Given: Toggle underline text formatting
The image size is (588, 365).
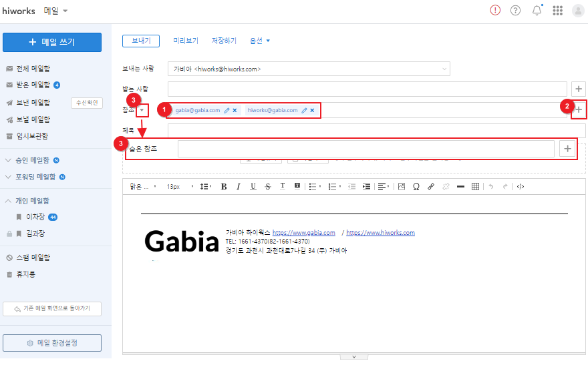Looking at the screenshot, I should [253, 187].
